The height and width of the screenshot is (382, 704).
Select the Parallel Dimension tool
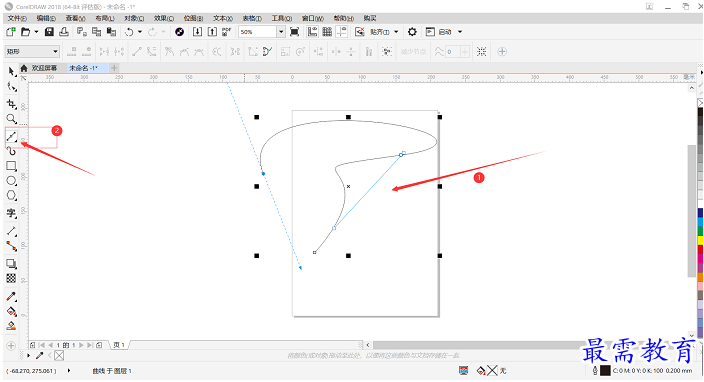coord(11,231)
